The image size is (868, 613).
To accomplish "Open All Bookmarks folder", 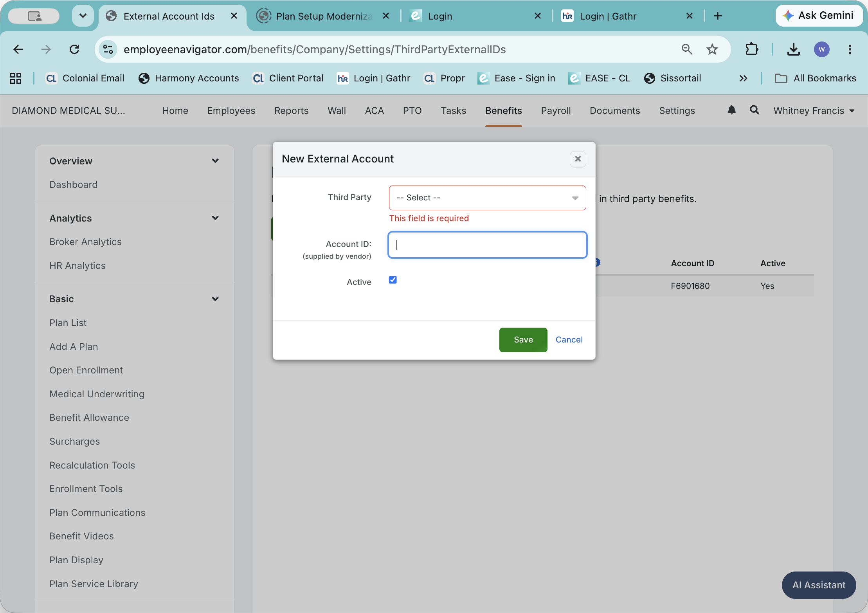I will (x=815, y=78).
